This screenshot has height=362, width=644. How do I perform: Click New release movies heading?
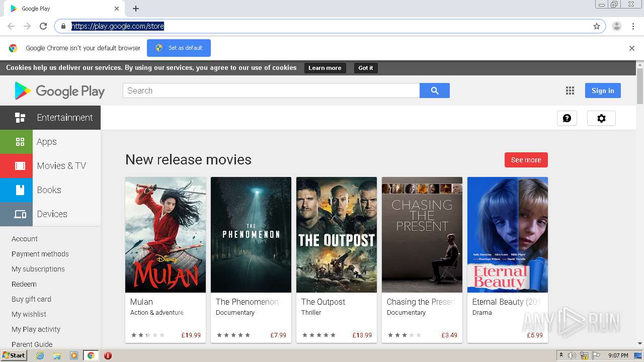coord(188,159)
